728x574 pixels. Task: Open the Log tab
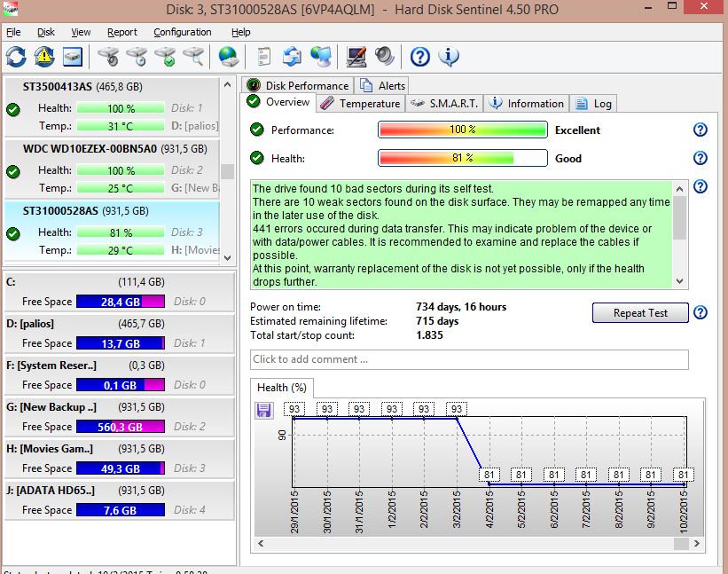[x=594, y=104]
